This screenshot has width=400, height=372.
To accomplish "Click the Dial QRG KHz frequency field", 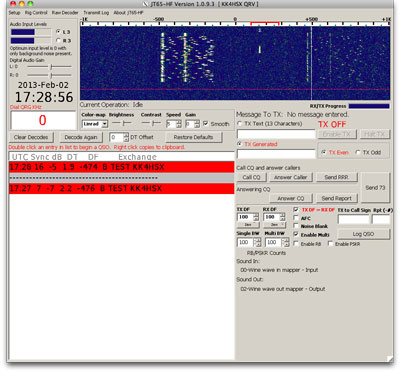I will coord(43,120).
